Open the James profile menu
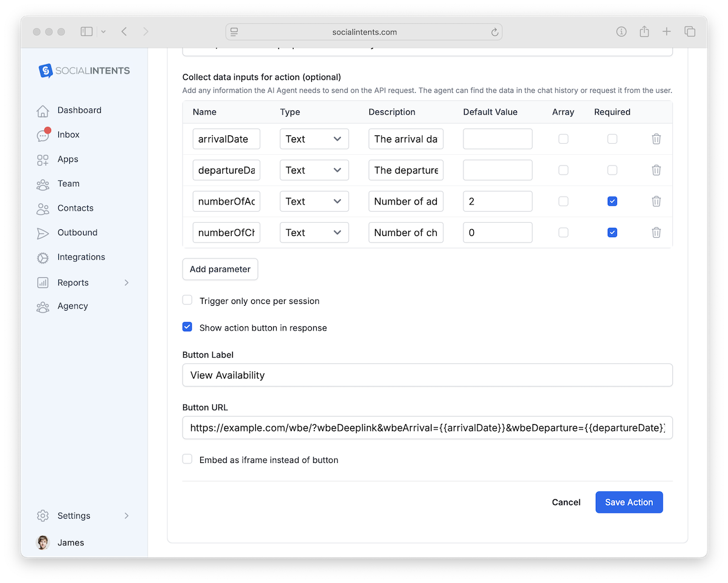 pyautogui.click(x=71, y=542)
